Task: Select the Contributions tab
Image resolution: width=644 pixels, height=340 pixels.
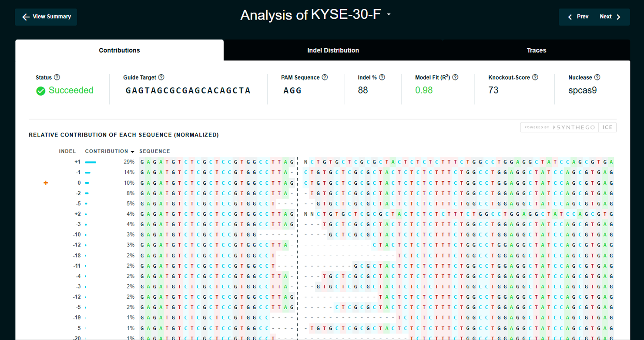Action: click(x=119, y=50)
